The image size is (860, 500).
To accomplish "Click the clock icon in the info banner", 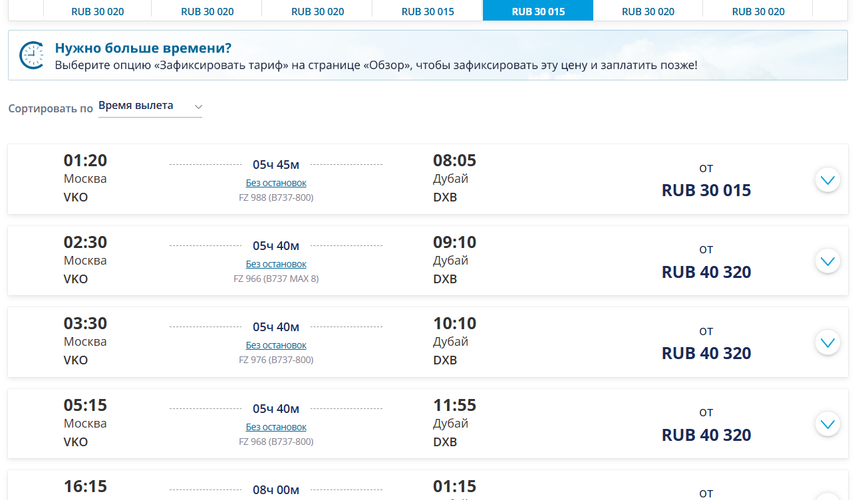I will click(x=33, y=55).
